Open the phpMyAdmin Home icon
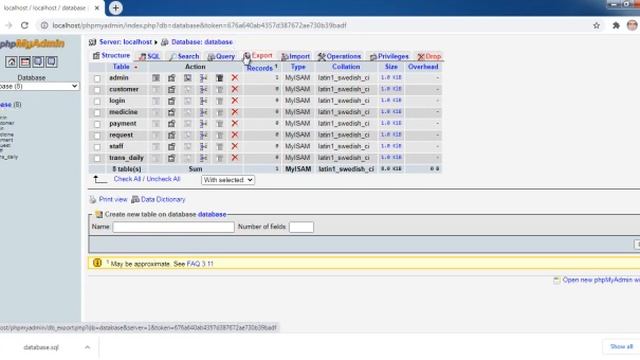Image resolution: width=640 pixels, height=360 pixels. click(11, 62)
